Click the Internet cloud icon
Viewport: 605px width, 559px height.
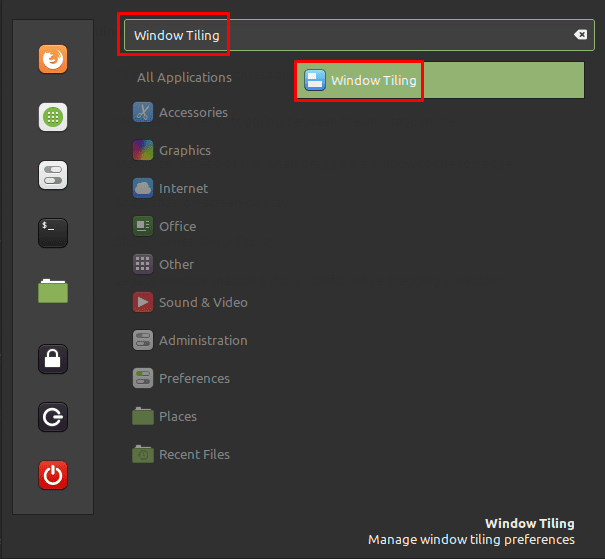point(143,188)
